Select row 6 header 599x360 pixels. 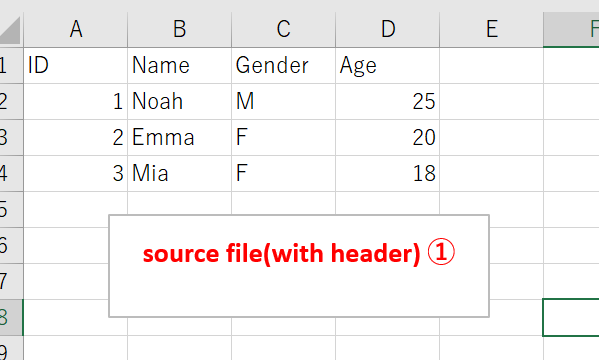(x=11, y=245)
